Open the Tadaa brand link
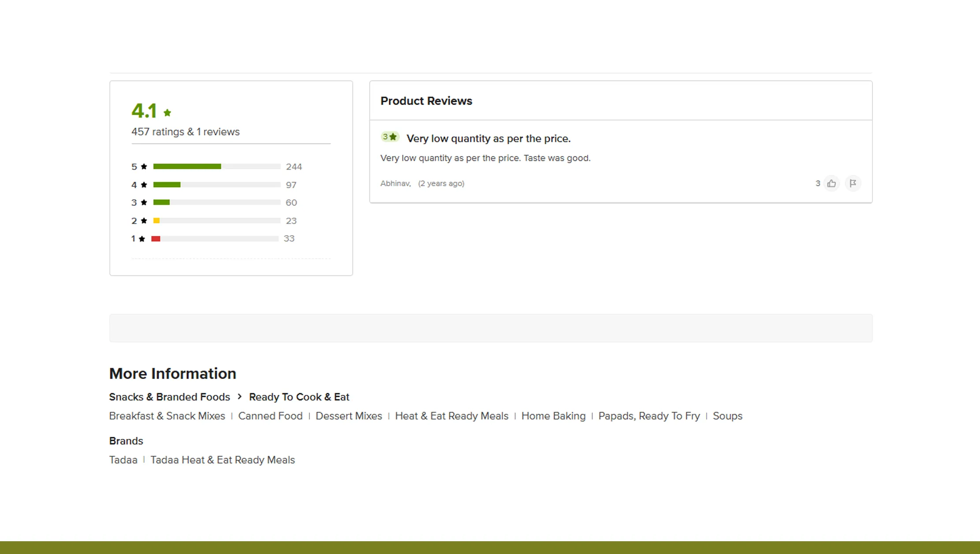Image resolution: width=980 pixels, height=554 pixels. pos(123,460)
